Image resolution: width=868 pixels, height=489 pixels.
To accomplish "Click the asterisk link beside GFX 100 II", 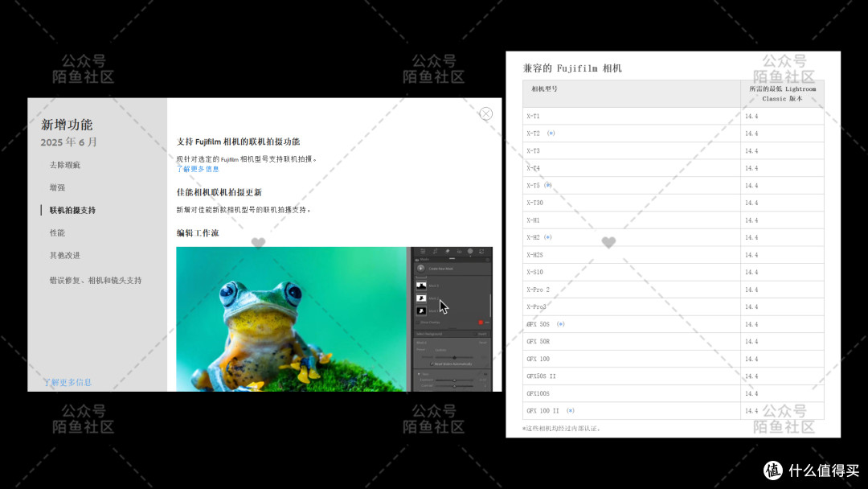I will click(x=571, y=411).
